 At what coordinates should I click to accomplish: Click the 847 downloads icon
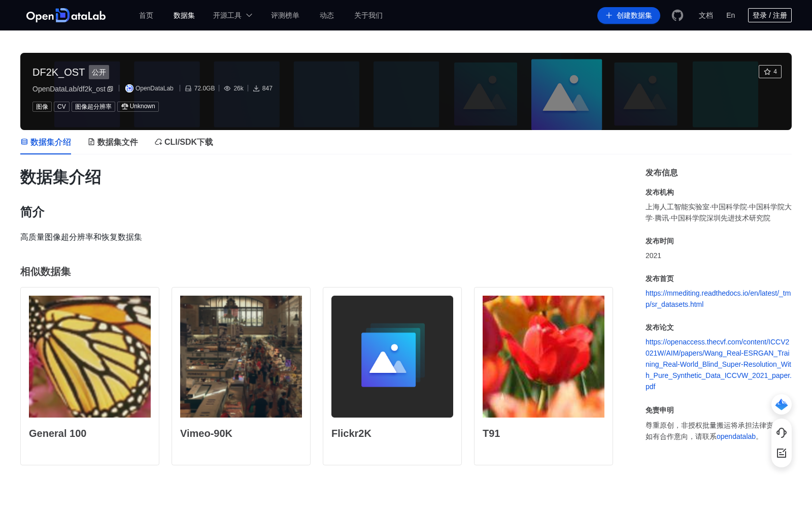256,88
